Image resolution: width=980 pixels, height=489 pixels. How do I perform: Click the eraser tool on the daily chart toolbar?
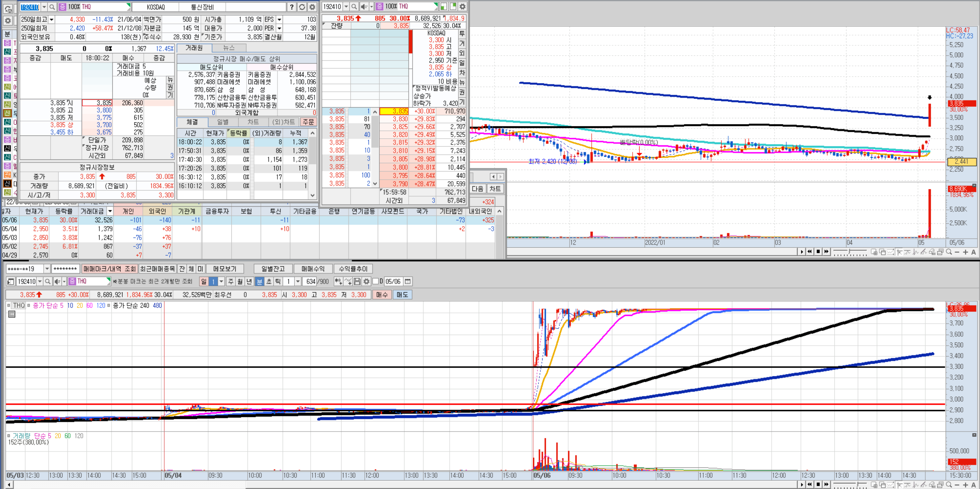pyautogui.click(x=932, y=252)
